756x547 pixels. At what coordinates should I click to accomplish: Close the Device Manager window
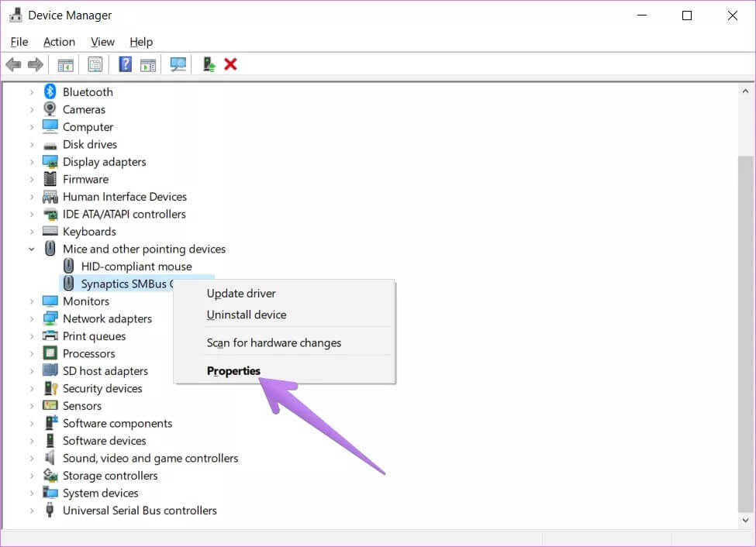click(x=733, y=15)
